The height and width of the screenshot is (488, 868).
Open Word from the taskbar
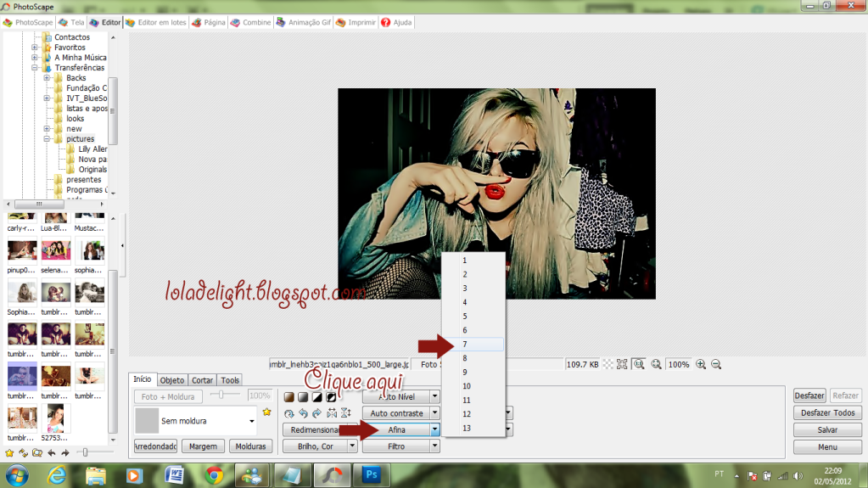tap(175, 474)
